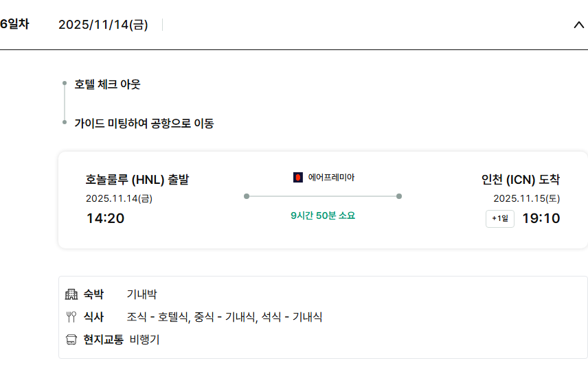Click the 호놀룰루 (HNL) 출발 heading
The height and width of the screenshot is (387, 588).
(137, 180)
